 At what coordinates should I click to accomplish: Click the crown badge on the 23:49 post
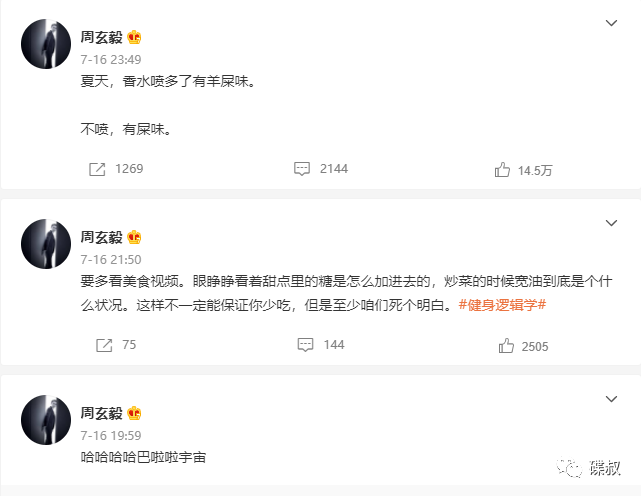point(135,37)
